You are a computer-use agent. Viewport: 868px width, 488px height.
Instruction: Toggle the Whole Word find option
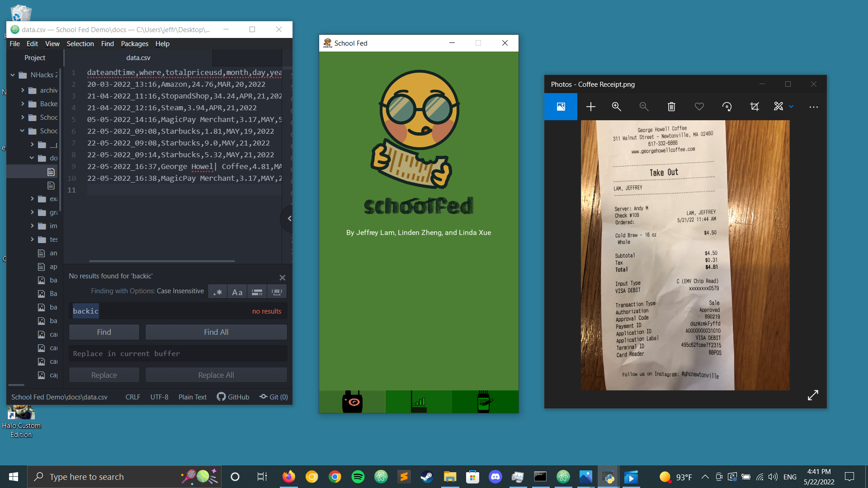277,292
